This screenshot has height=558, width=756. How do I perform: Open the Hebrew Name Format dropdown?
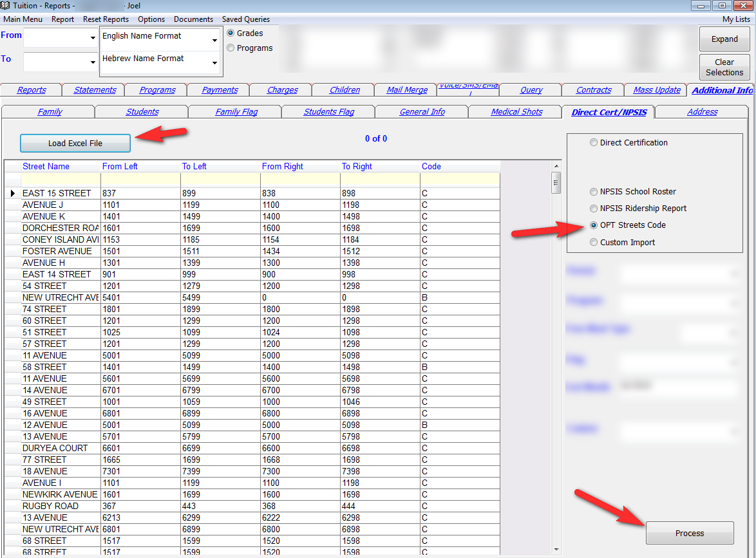[214, 62]
